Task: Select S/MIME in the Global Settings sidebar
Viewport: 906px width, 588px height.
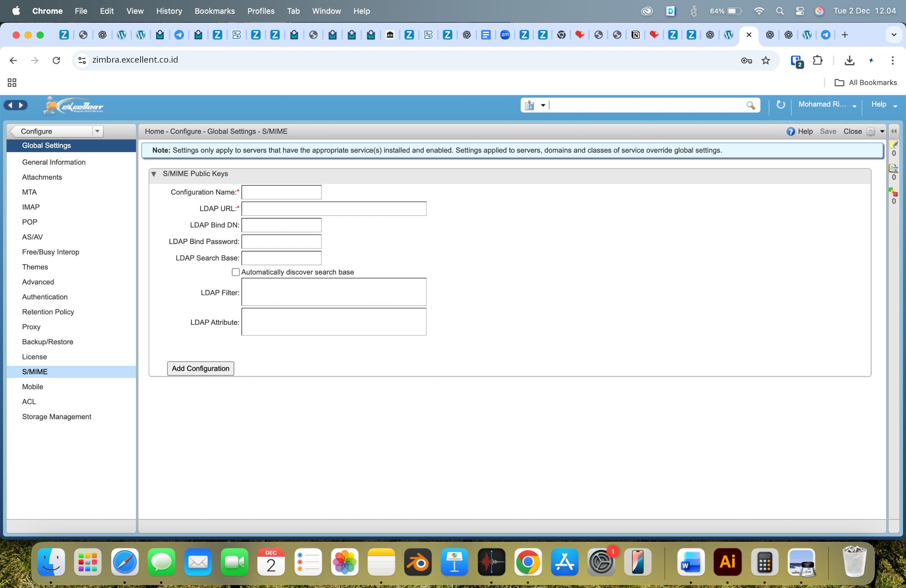Action: point(35,371)
